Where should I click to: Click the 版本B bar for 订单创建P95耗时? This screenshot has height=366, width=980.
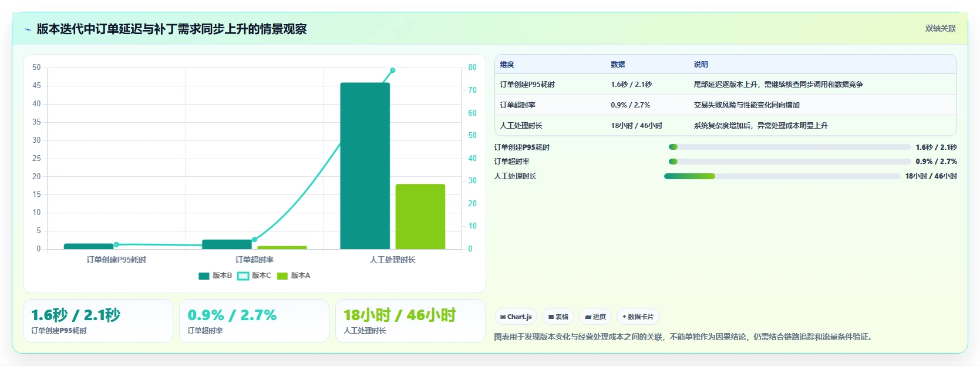click(x=89, y=246)
